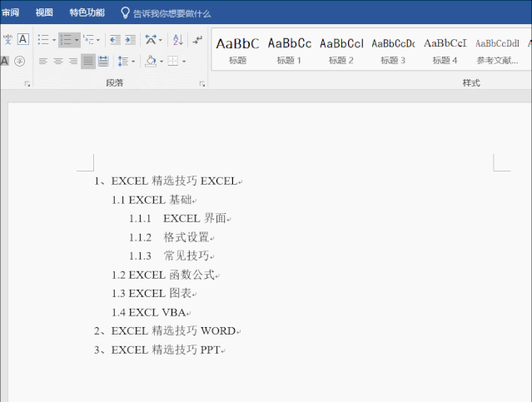Open the 审阅 ribbon tab
This screenshot has height=402, width=532.
pyautogui.click(x=10, y=12)
